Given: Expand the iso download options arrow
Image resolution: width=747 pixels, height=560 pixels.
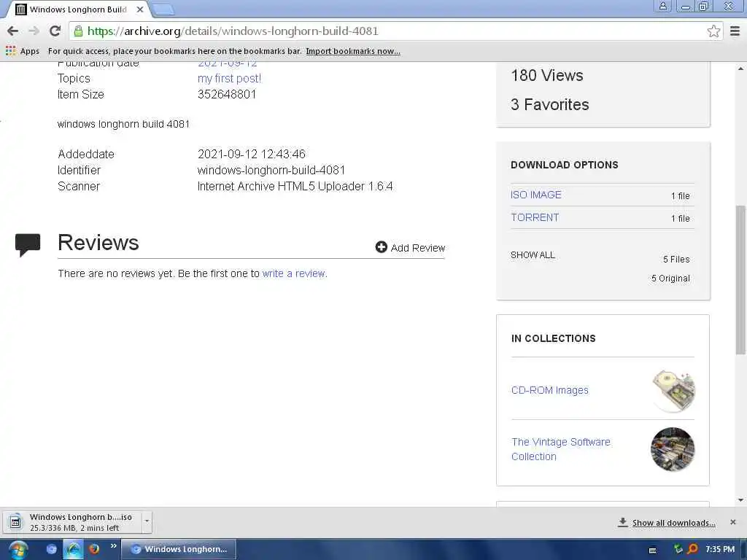Looking at the screenshot, I should click(x=147, y=521).
